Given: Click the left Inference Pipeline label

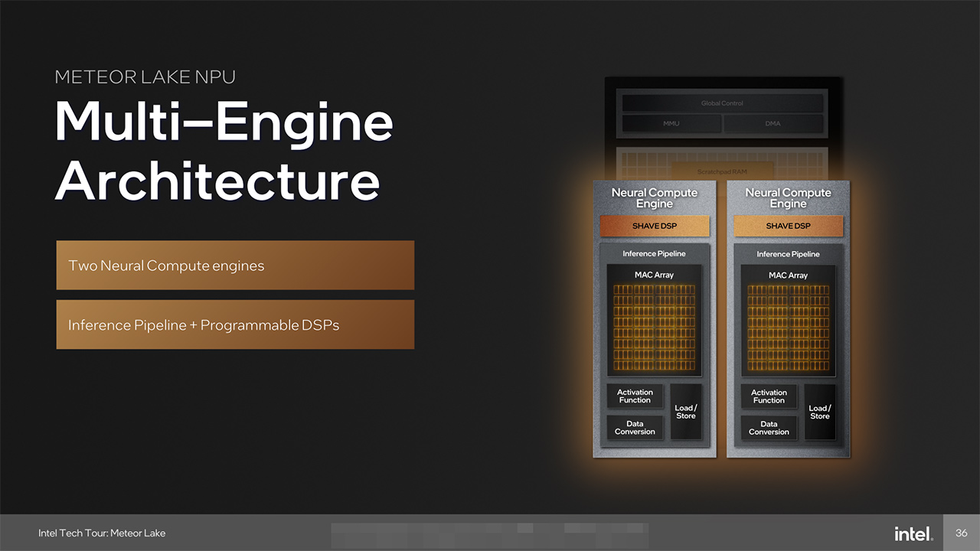Looking at the screenshot, I should pos(654,254).
